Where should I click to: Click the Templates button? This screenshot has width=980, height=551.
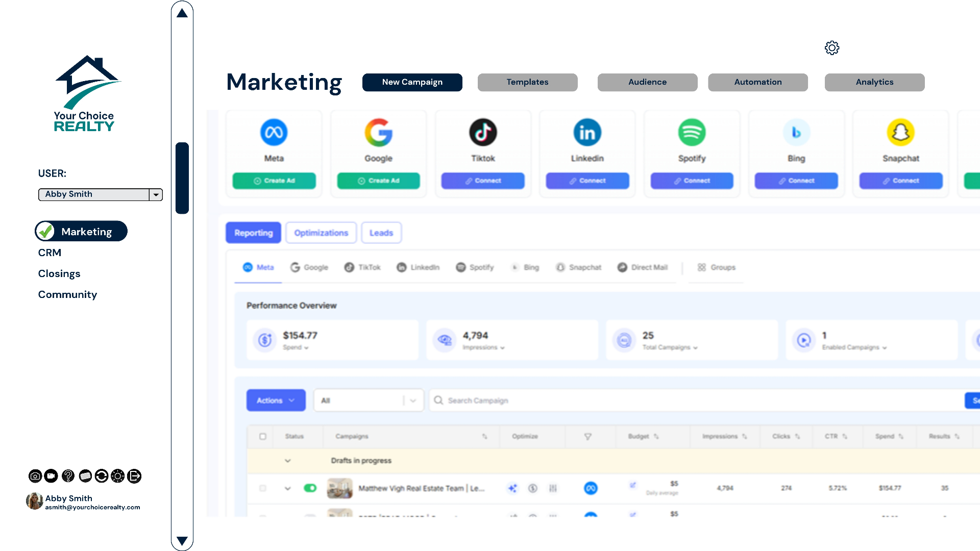click(x=528, y=82)
